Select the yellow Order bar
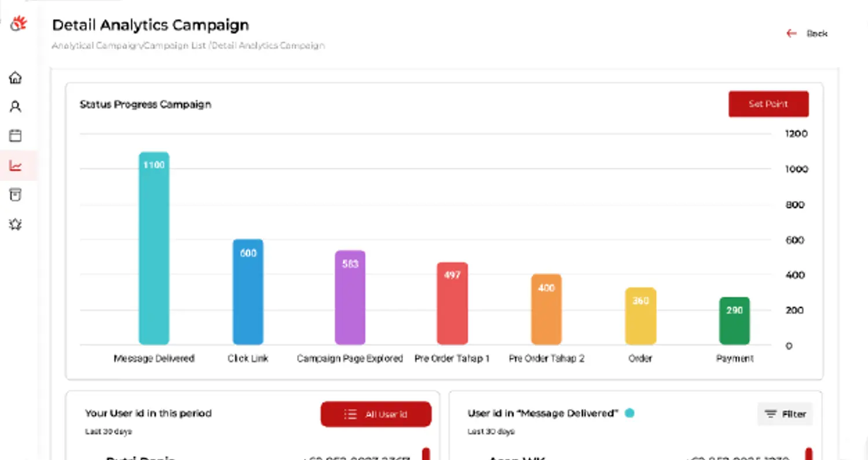This screenshot has width=868, height=460. point(640,316)
